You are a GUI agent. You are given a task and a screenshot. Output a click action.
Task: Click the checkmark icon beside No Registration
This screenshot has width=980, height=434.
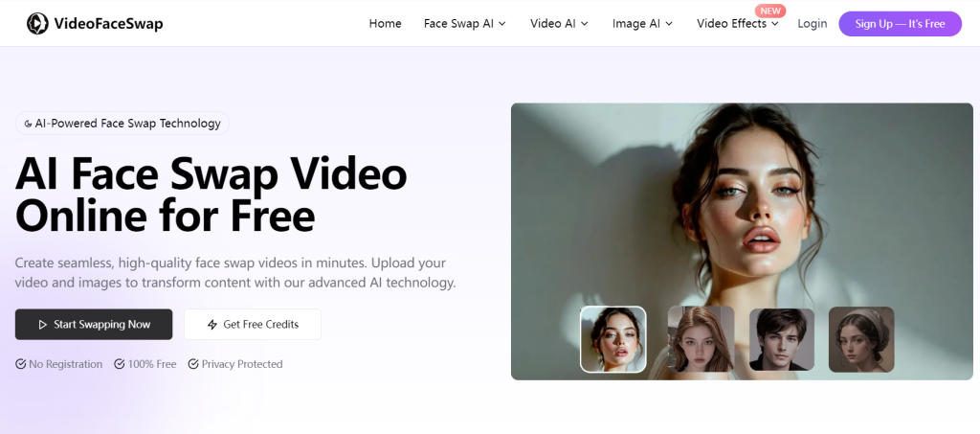pyautogui.click(x=21, y=364)
